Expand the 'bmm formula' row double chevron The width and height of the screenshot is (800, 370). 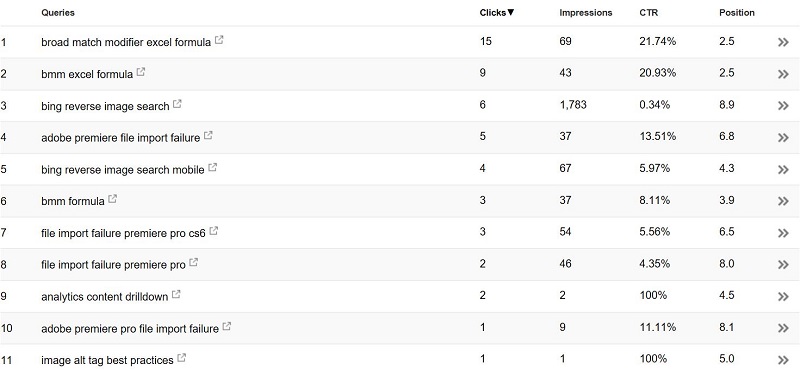pos(783,202)
